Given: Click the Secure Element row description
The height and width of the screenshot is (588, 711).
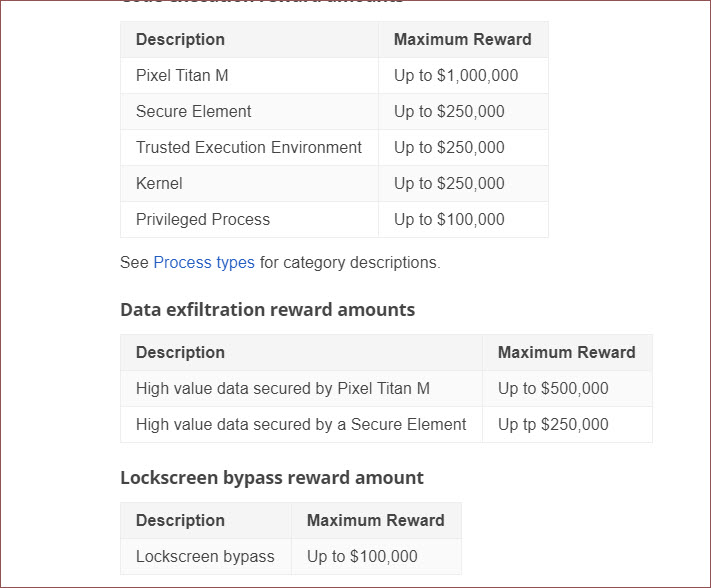Looking at the screenshot, I should (194, 112).
